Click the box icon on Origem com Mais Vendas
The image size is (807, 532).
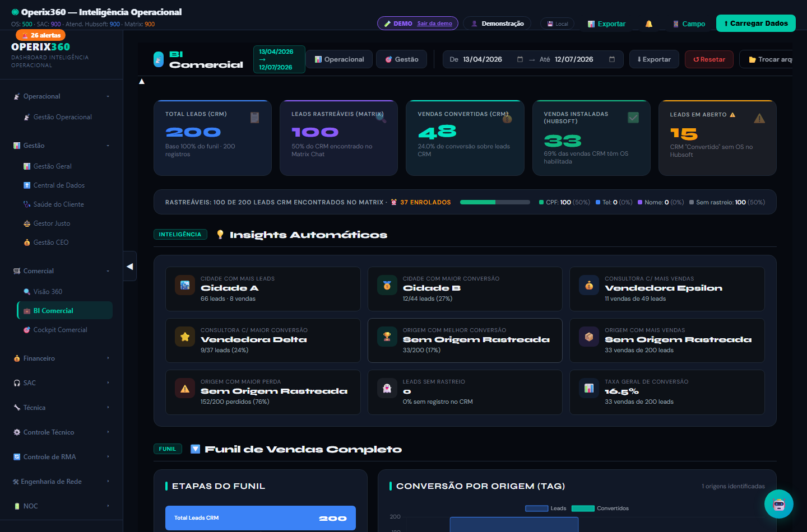589,337
